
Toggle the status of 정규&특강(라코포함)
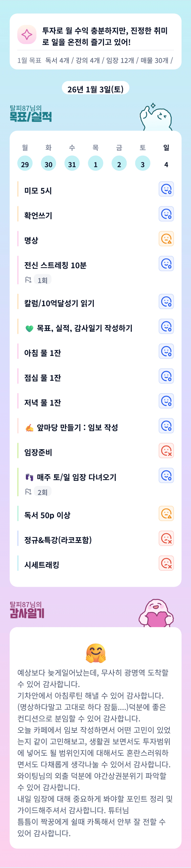(x=166, y=538)
